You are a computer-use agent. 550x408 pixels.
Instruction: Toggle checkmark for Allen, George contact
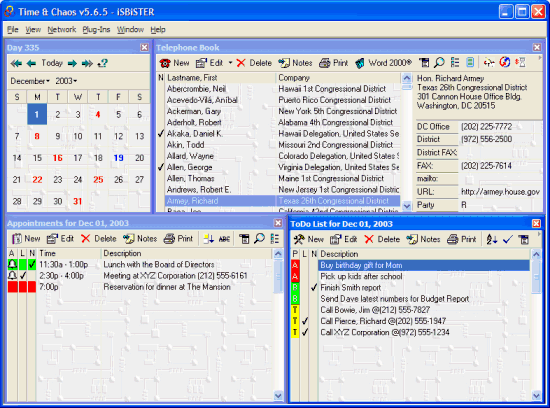(x=161, y=167)
